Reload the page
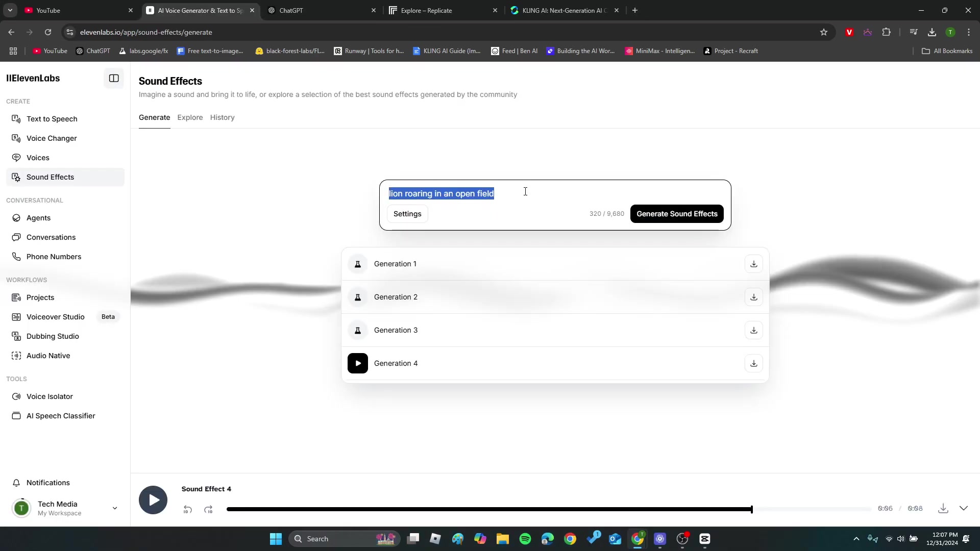Image resolution: width=980 pixels, height=551 pixels. [x=48, y=32]
